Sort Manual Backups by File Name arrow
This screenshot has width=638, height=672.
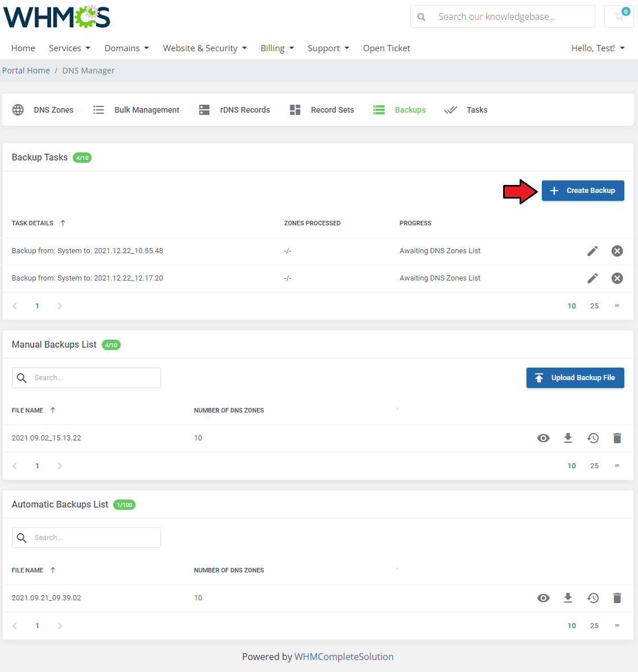[x=53, y=410]
